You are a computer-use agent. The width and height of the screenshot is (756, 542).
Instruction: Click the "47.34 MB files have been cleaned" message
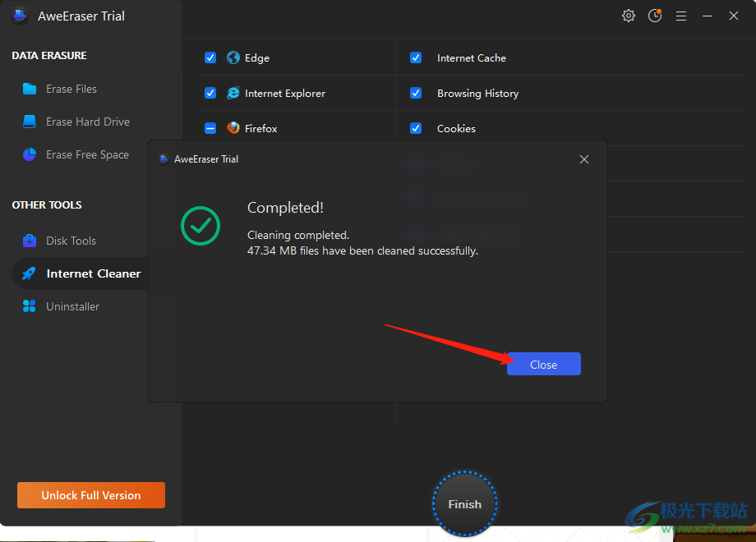[362, 251]
